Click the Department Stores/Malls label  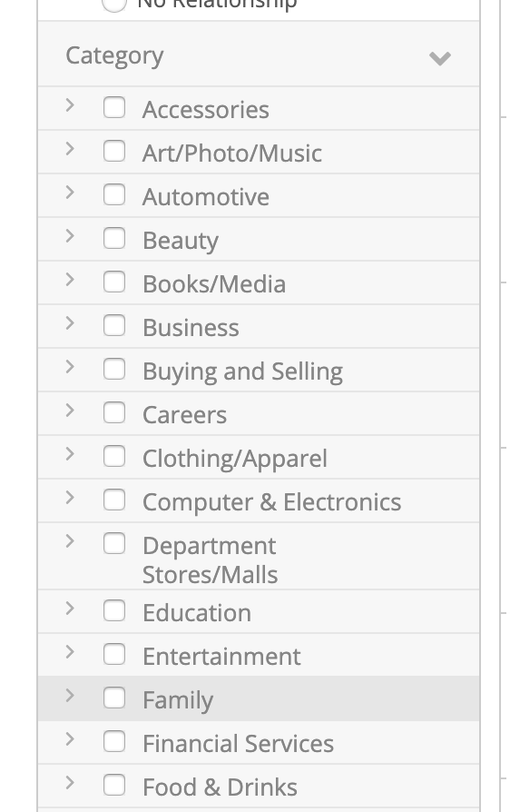pyautogui.click(x=210, y=560)
